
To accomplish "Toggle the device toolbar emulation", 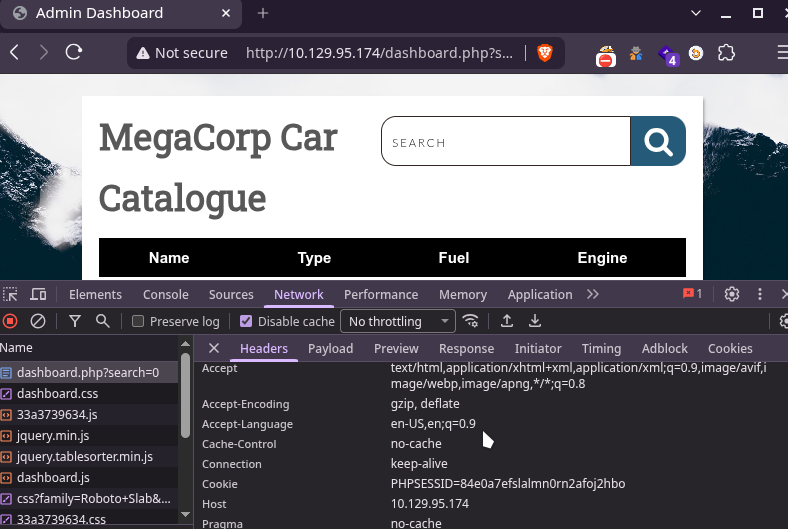I will point(38,294).
